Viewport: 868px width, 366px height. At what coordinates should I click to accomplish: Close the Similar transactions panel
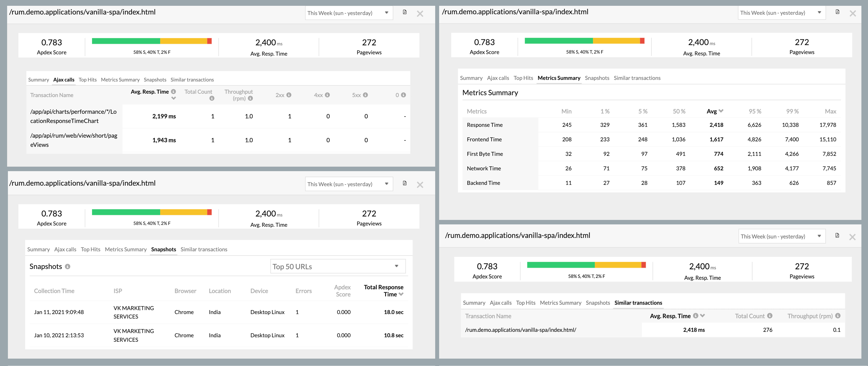click(852, 237)
